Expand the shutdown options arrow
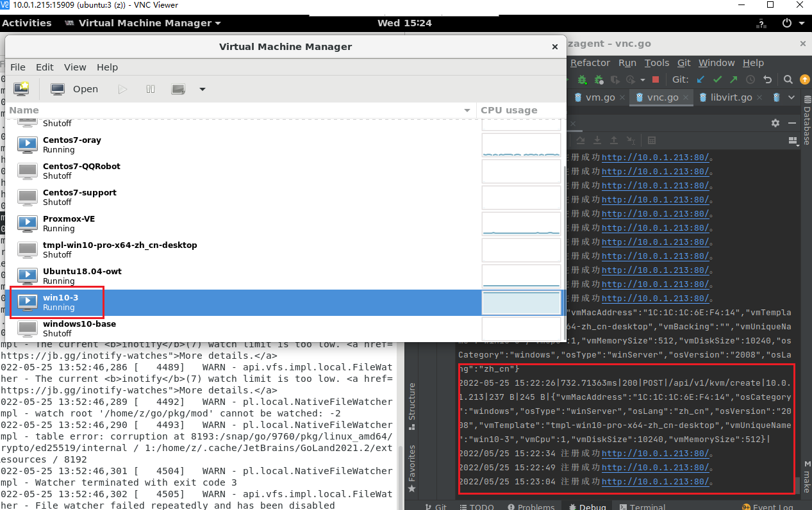Screen dimensions: 812x510 [203, 89]
